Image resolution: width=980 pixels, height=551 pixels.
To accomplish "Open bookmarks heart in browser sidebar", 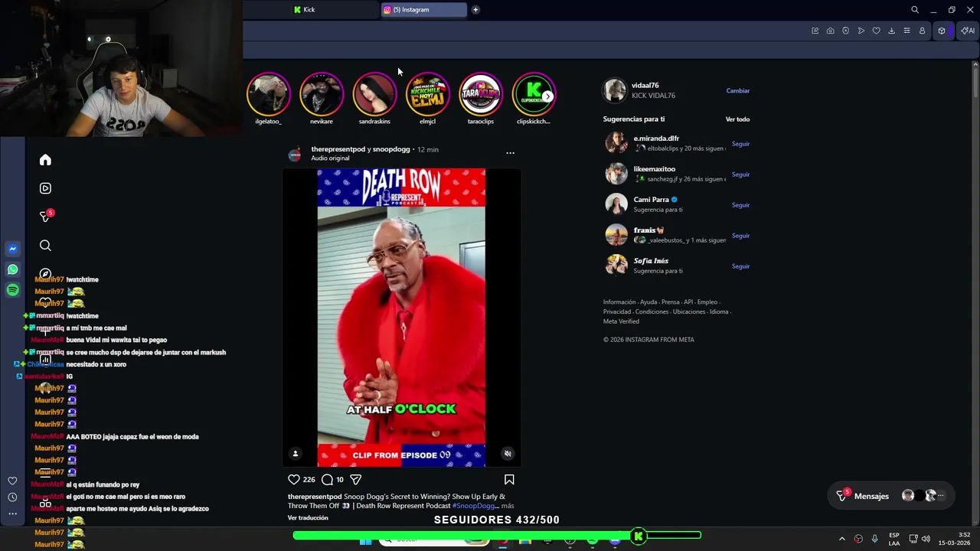I will [x=12, y=481].
